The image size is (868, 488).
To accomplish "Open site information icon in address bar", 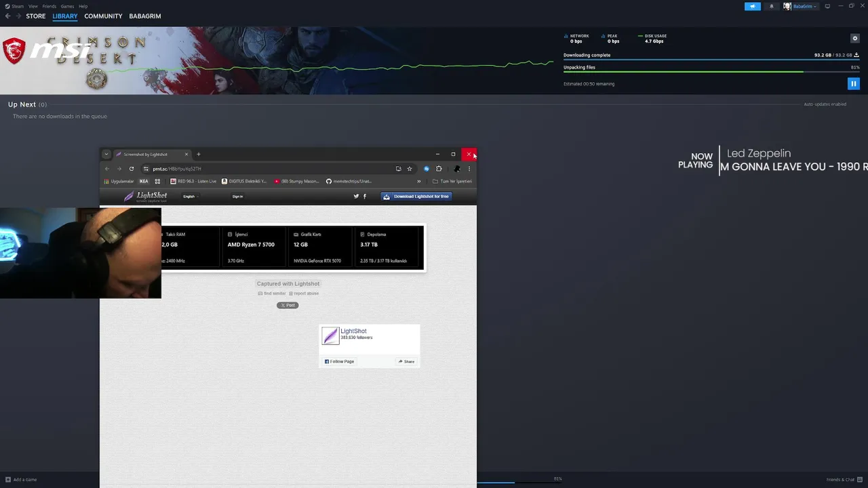I will (x=146, y=169).
